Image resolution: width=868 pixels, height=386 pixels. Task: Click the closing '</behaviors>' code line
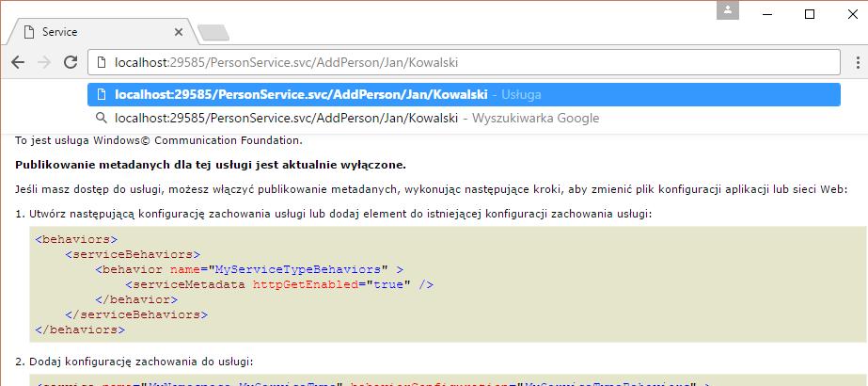80,330
